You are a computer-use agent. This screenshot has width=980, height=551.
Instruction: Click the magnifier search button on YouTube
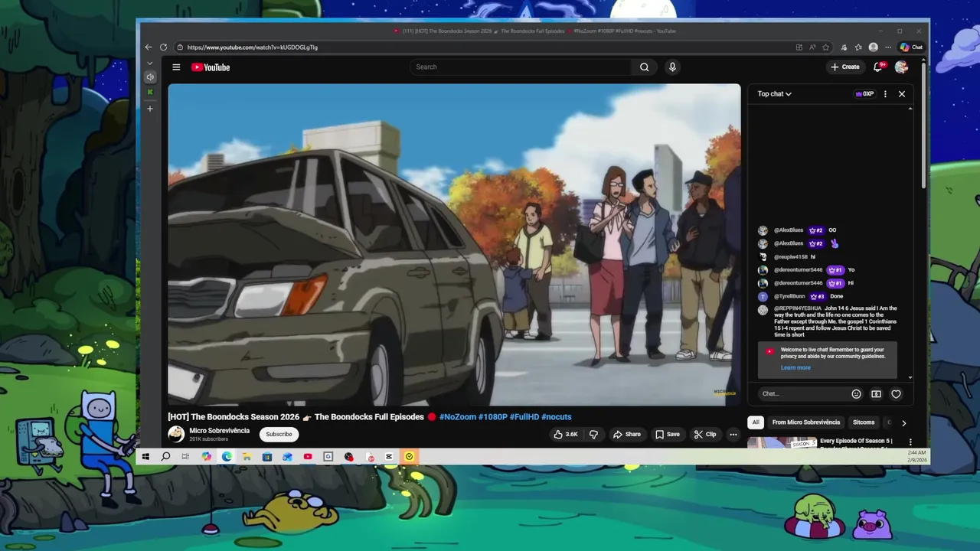click(645, 67)
